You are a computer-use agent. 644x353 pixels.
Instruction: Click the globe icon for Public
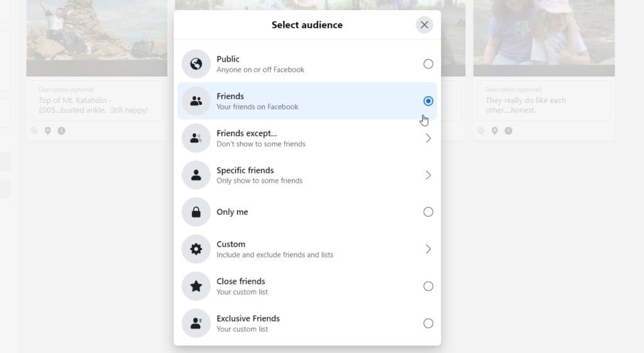coord(196,64)
